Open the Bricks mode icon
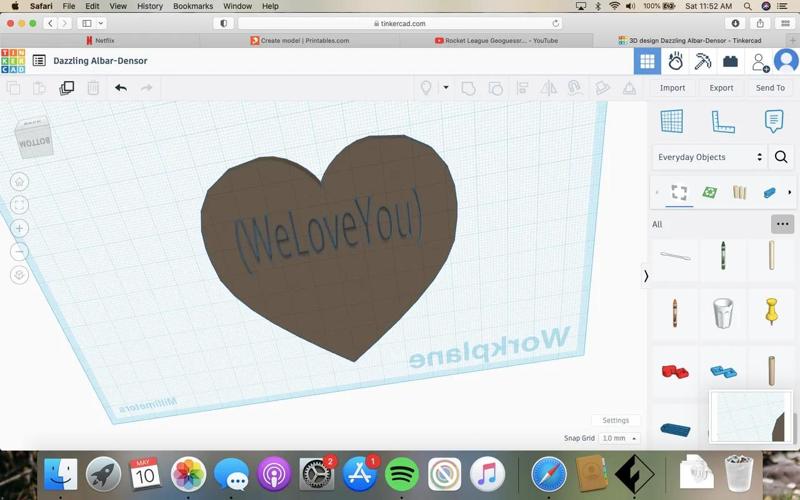 (730, 61)
